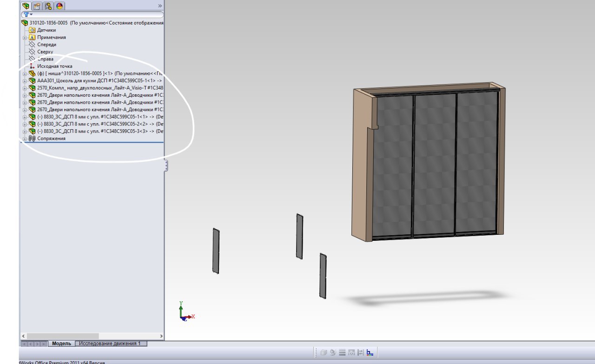Image resolution: width=595 pixels, height=364 pixels.
Task: Open the Исследование движения 1 tab
Action: click(x=111, y=344)
